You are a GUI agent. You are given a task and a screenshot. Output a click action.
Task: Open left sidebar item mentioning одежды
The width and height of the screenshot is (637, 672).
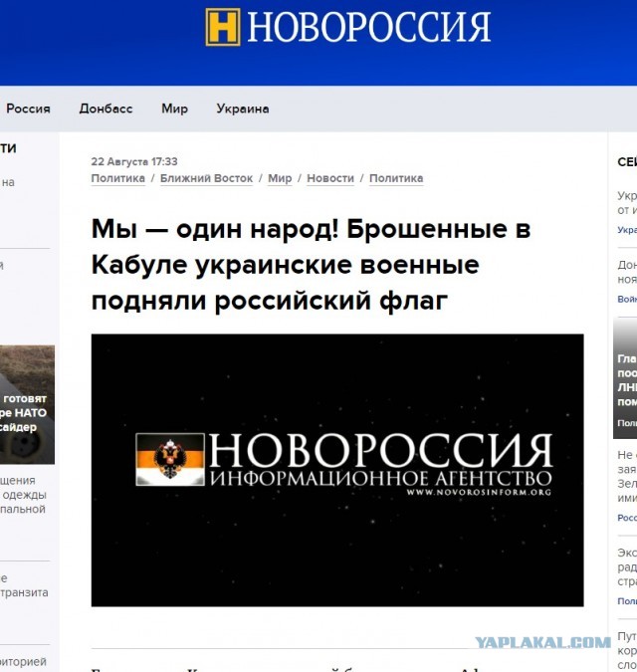(23, 495)
